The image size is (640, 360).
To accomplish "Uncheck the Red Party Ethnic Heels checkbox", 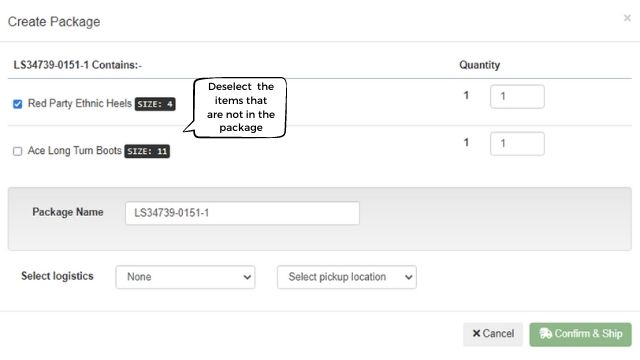I will click(18, 104).
